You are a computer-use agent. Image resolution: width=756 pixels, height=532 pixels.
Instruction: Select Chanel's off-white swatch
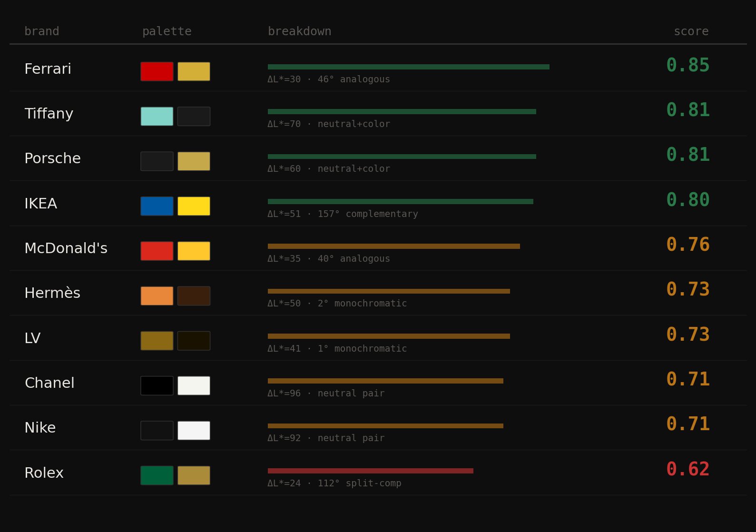click(194, 385)
